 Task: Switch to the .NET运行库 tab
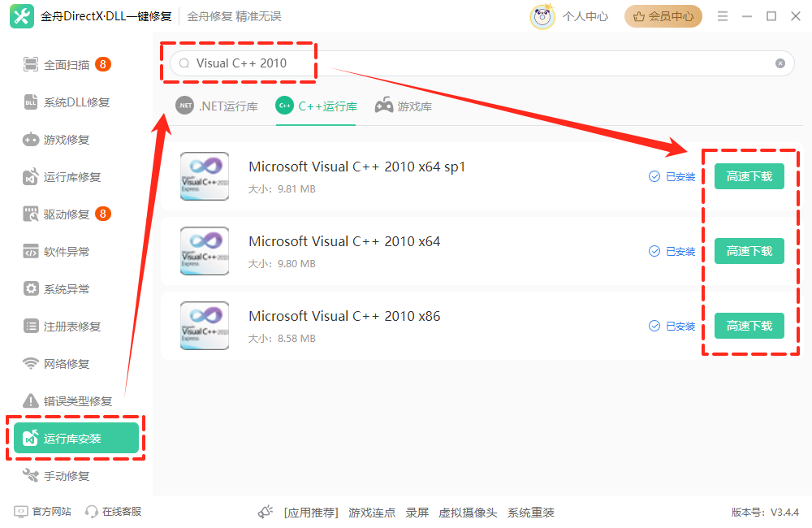point(217,106)
